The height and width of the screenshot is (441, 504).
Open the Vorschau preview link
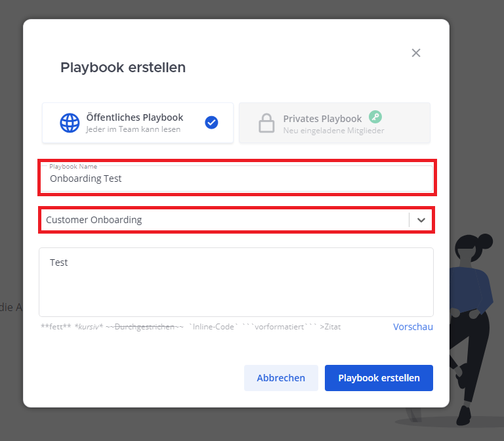click(x=413, y=327)
